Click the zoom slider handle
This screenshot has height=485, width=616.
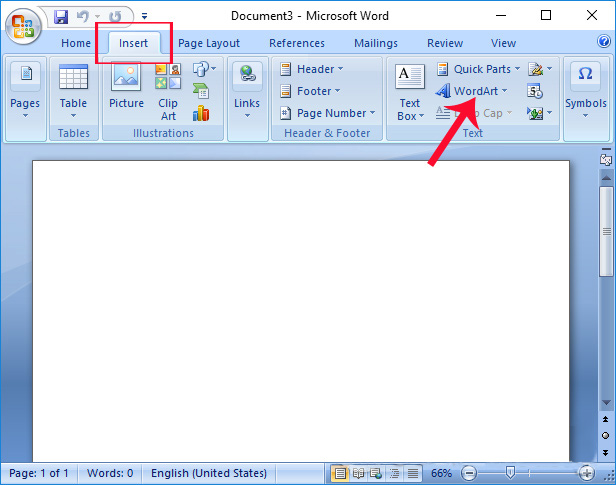[x=510, y=473]
